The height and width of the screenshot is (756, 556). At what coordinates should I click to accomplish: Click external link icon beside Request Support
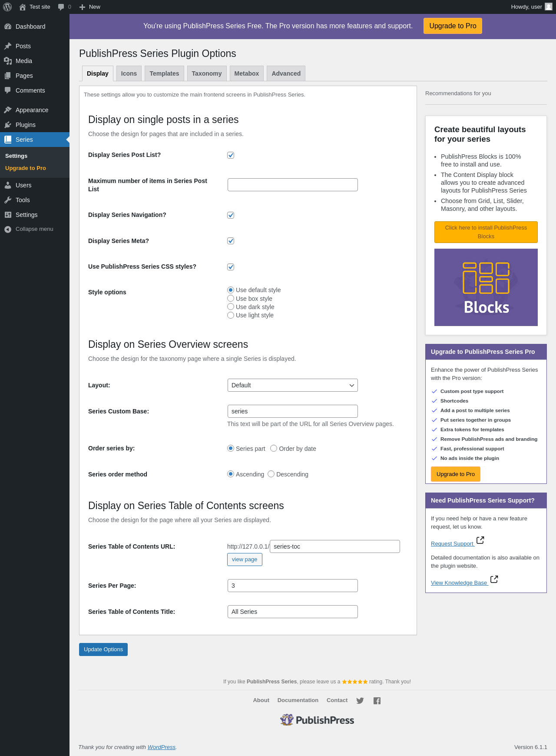pos(480,540)
